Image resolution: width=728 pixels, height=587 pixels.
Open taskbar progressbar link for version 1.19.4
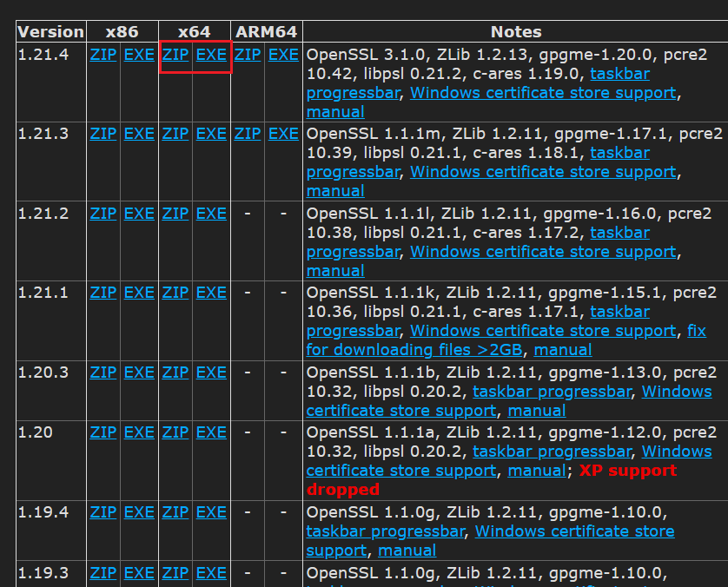pos(386,531)
